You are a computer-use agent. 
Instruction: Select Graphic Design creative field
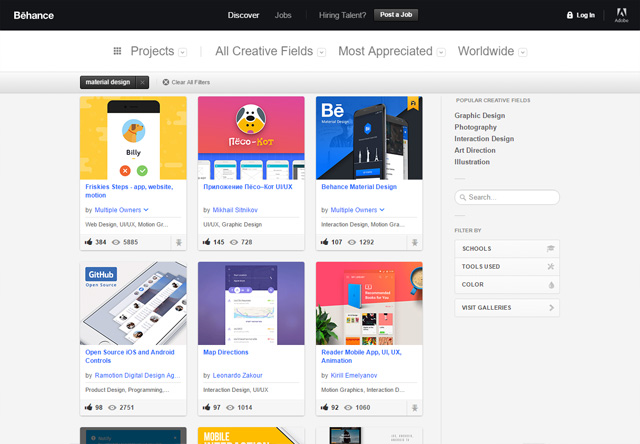click(480, 115)
